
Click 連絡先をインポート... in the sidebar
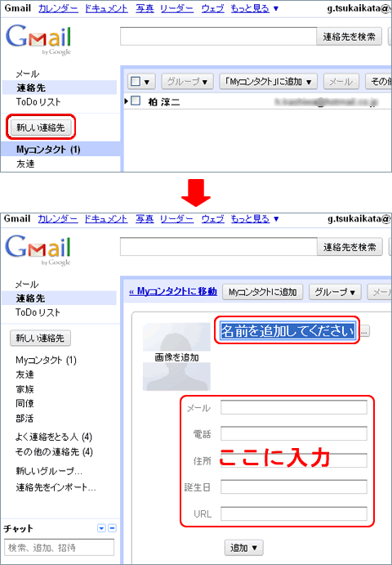pyautogui.click(x=56, y=487)
